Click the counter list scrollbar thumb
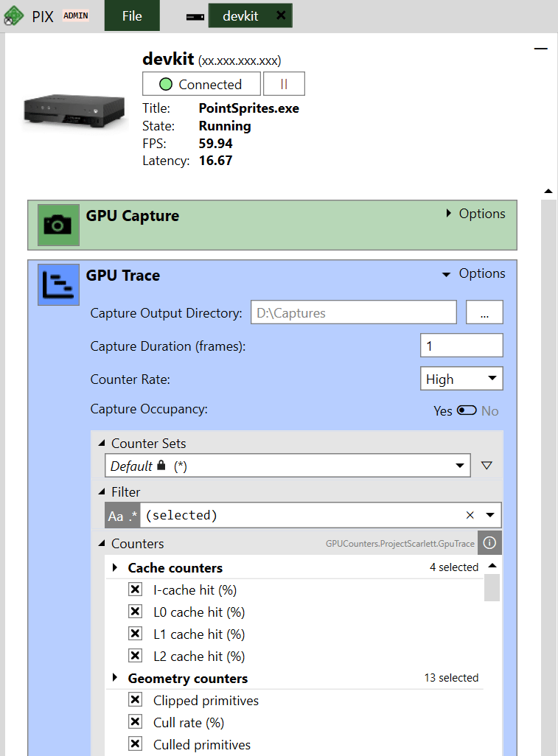This screenshot has width=558, height=756. 492,588
